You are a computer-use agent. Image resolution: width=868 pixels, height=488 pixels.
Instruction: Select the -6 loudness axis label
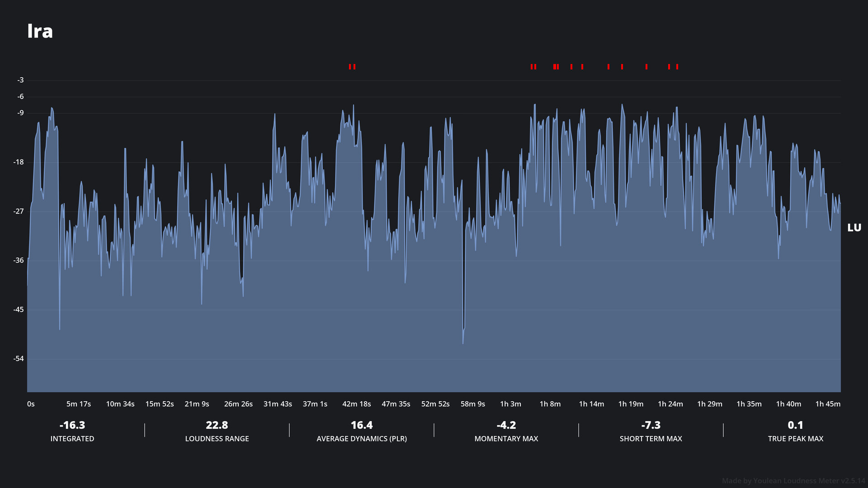[20, 96]
